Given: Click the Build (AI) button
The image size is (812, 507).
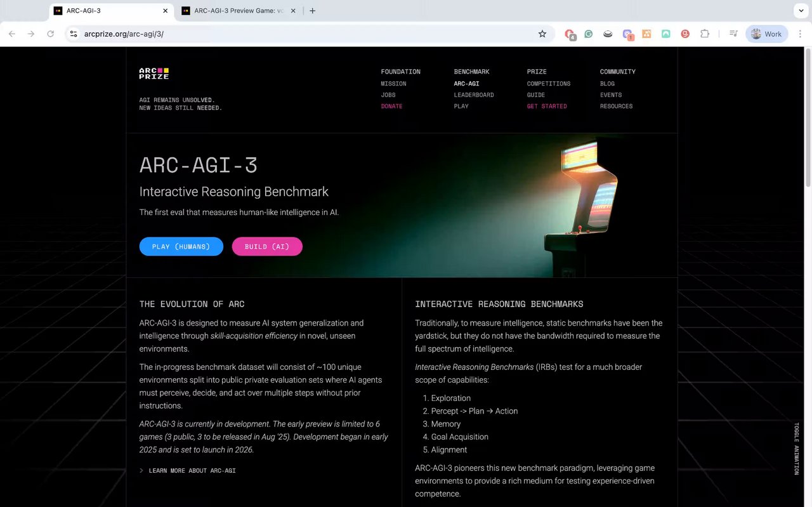Looking at the screenshot, I should tap(267, 246).
